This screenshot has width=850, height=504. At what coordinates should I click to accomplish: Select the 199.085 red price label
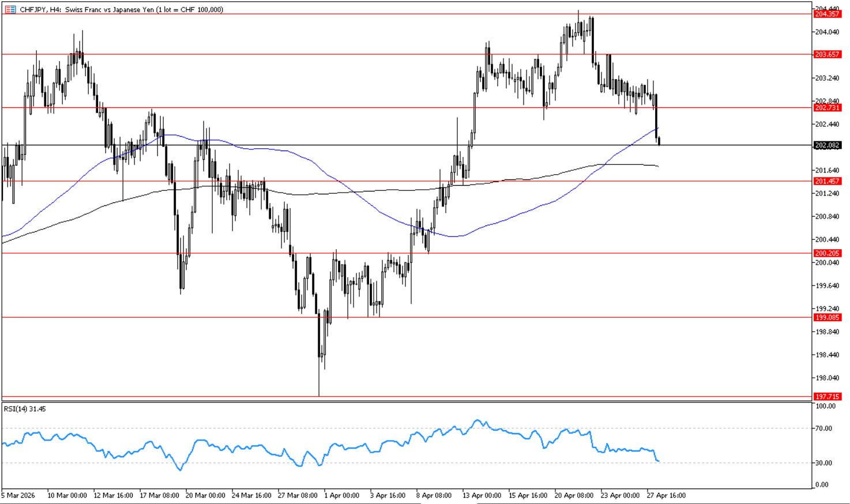coord(827,317)
